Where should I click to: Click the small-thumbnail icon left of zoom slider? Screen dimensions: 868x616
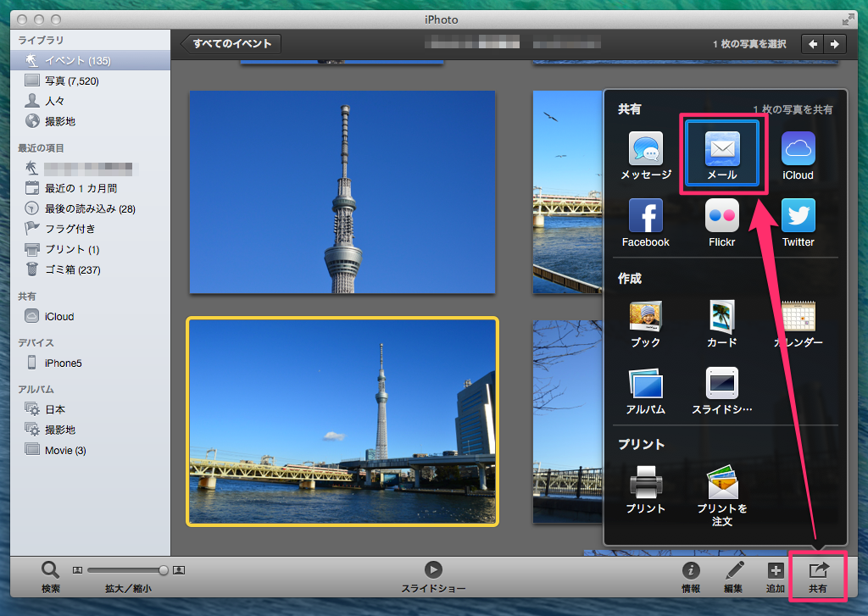coord(77,570)
